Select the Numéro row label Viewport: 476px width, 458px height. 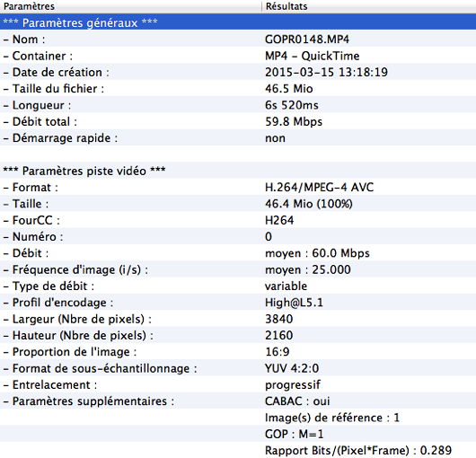pos(33,237)
